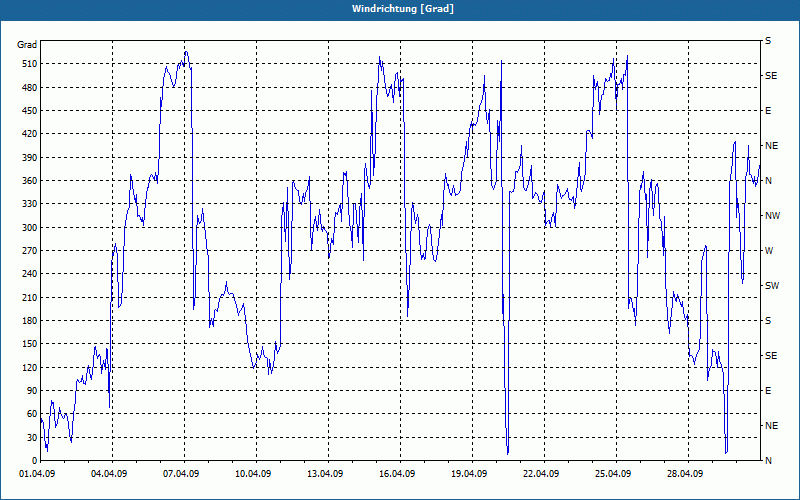Click the 04.04.09 date on the x-axis
Viewport: 800px width, 500px height.
[x=109, y=474]
